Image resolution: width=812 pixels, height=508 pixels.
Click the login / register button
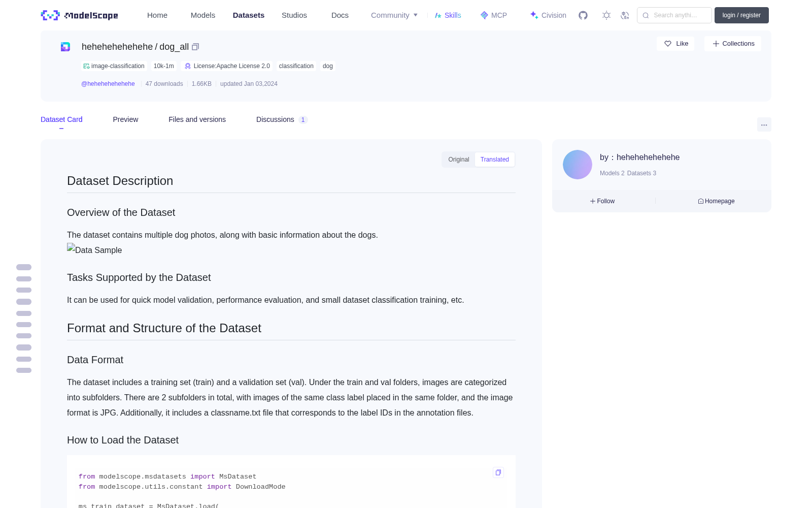coord(741,15)
